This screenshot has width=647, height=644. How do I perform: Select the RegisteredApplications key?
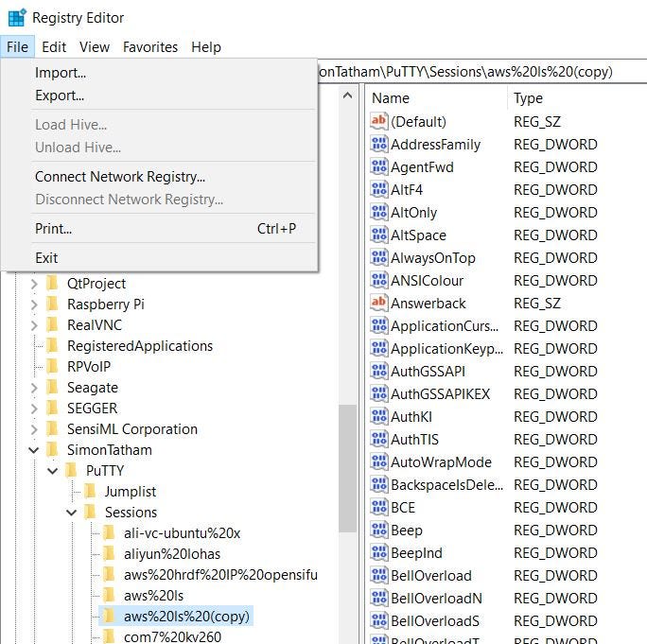pyautogui.click(x=140, y=346)
